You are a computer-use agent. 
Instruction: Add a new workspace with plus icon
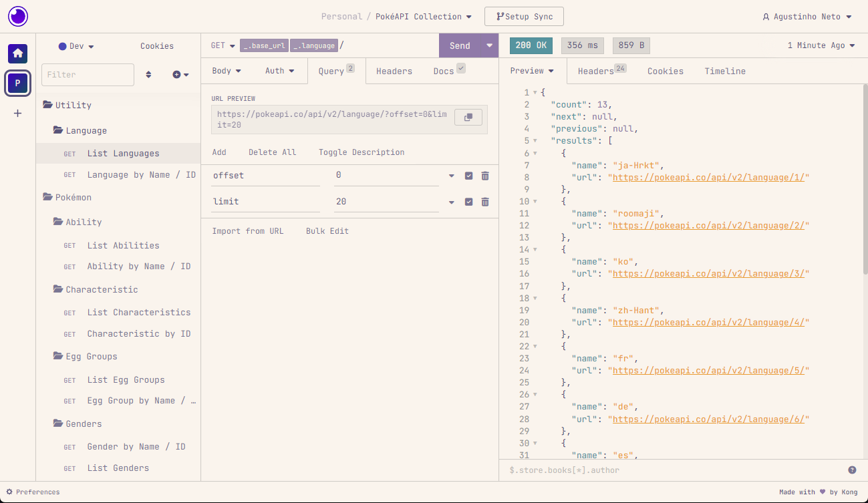click(x=18, y=114)
